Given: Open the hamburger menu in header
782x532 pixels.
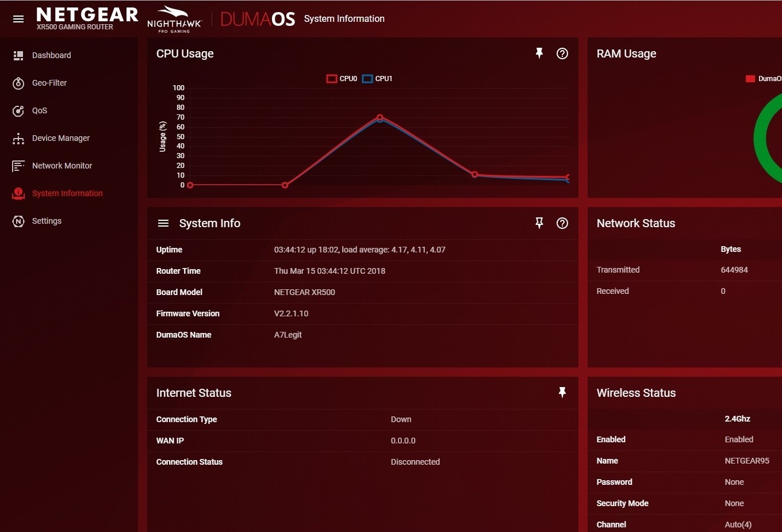Looking at the screenshot, I should pos(18,19).
